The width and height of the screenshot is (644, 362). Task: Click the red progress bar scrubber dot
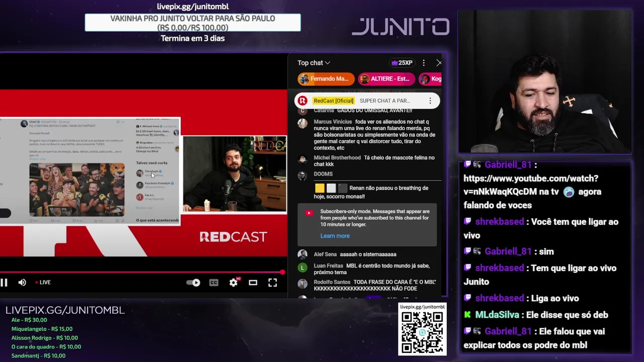point(283,273)
